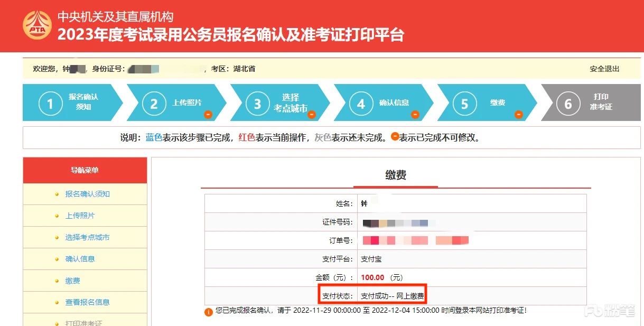Click the step 3 number circle
The height and width of the screenshot is (326, 644).
pos(257,104)
